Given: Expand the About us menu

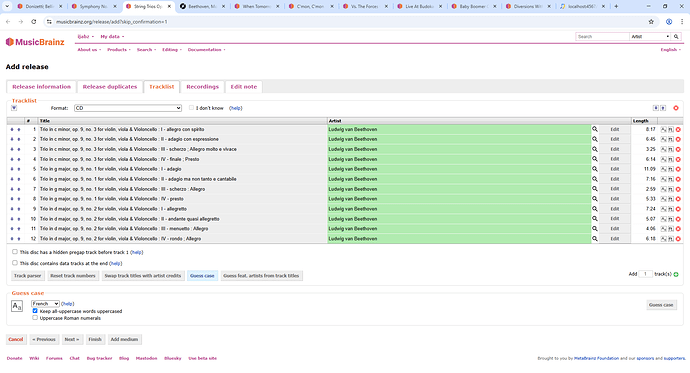Looking at the screenshot, I should pyautogui.click(x=89, y=50).
